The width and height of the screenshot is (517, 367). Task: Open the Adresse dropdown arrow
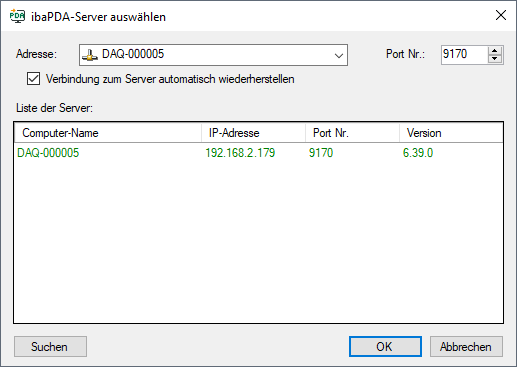coord(339,55)
